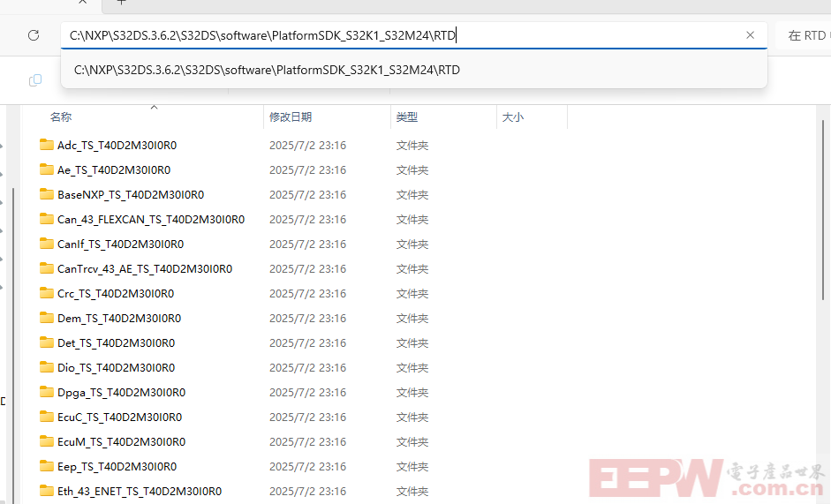This screenshot has height=504, width=831.
Task: Click the folder icon of CanIf_TS_T40D2M30I0R0
Action: tap(47, 244)
